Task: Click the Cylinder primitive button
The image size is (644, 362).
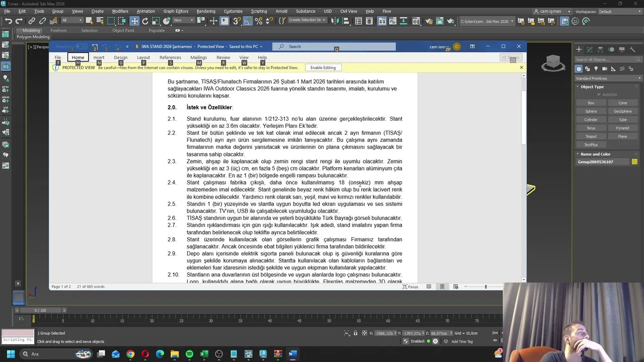Action: coord(591,120)
